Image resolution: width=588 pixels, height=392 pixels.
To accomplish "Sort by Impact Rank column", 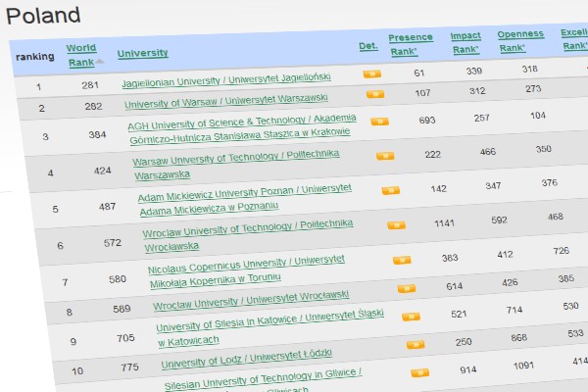I will click(465, 42).
